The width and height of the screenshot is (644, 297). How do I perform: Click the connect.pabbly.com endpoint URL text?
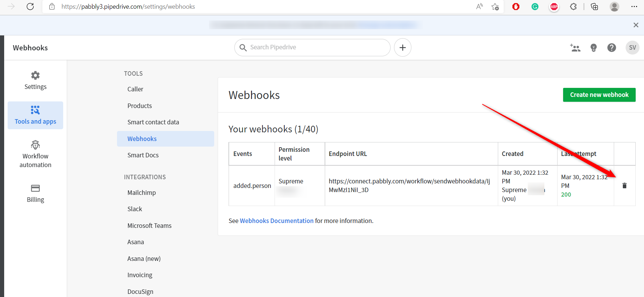[409, 185]
